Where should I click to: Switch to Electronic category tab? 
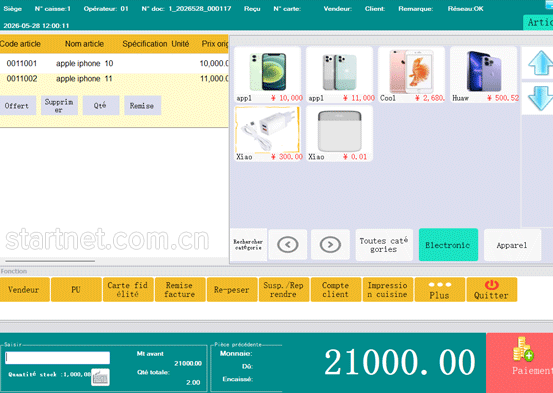(448, 245)
